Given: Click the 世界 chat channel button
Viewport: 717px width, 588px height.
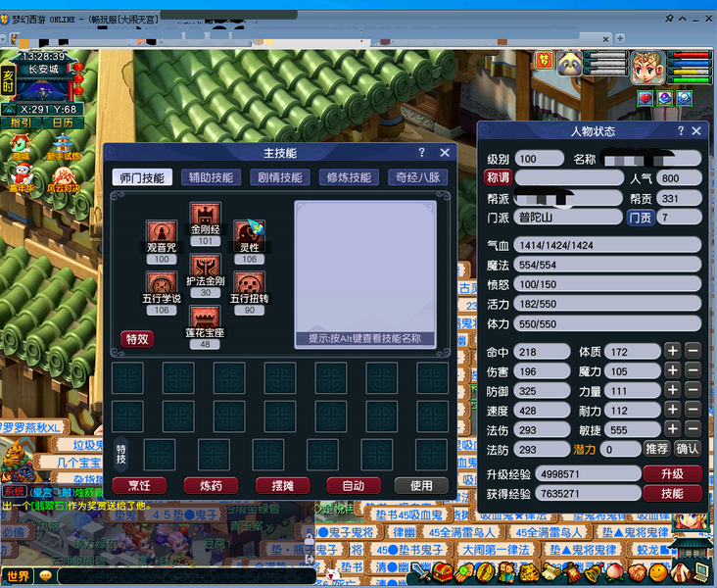Looking at the screenshot, I should point(18,576).
